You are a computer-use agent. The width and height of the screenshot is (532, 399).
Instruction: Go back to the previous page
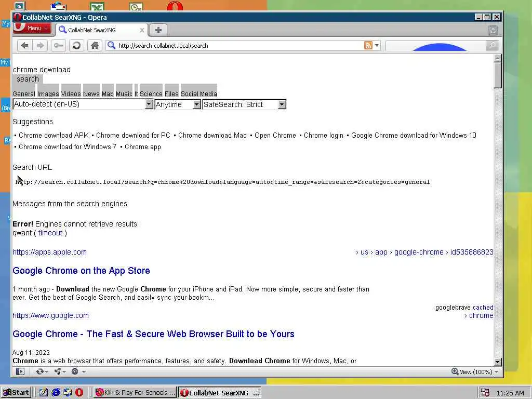click(x=24, y=46)
